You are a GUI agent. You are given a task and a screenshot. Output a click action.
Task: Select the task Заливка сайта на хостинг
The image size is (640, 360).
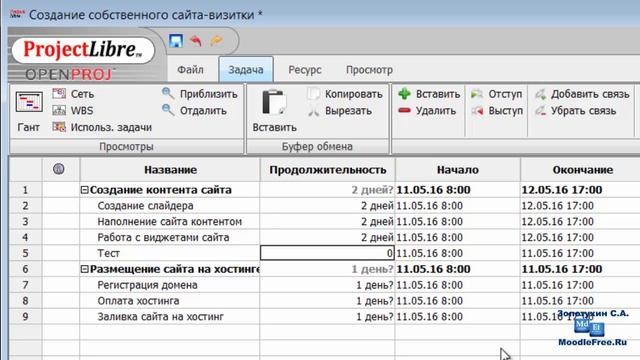point(160,317)
